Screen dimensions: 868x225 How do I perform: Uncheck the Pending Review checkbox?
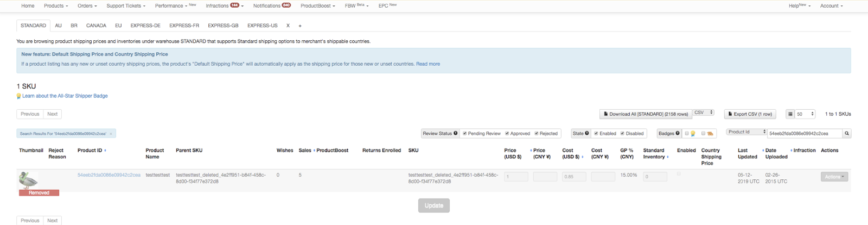pos(465,133)
